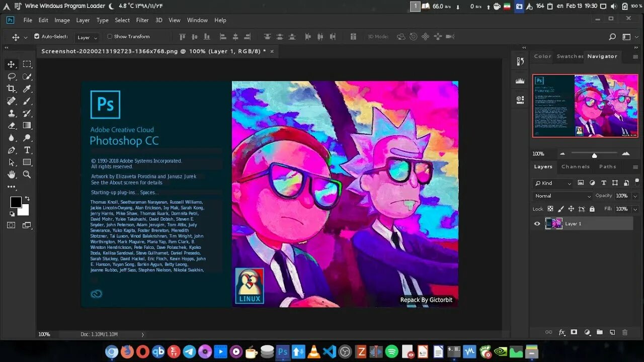Select the Zoom tool
The height and width of the screenshot is (362, 644).
tap(27, 174)
